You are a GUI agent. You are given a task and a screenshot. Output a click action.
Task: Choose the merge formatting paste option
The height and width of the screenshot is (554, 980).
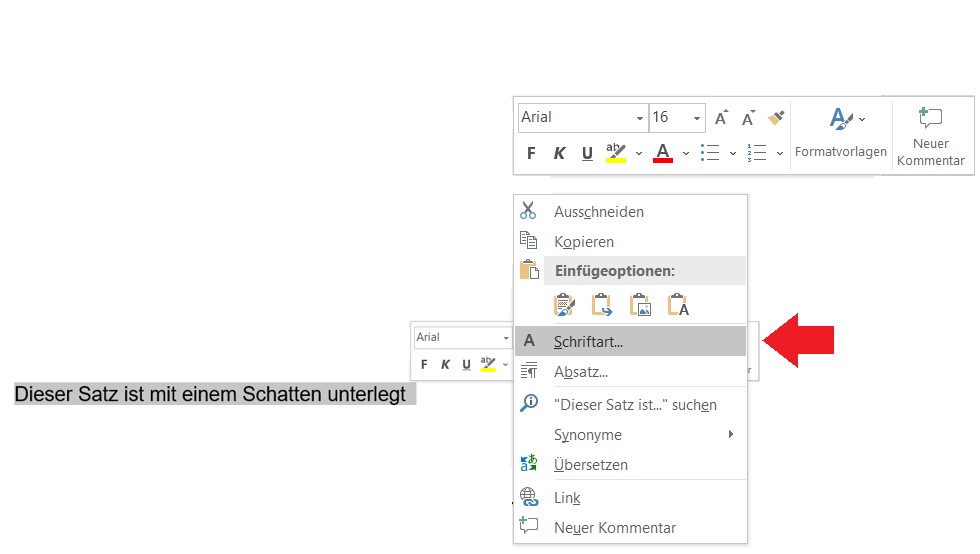602,305
